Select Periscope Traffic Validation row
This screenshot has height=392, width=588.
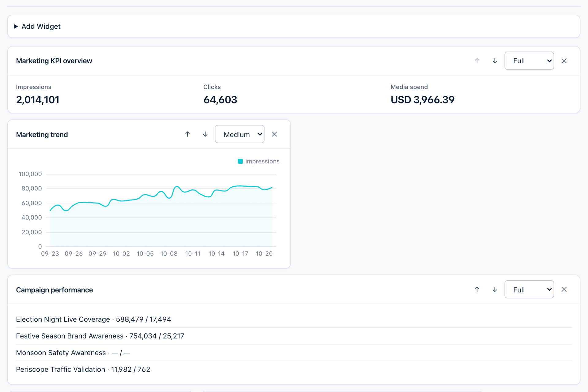tap(294, 369)
